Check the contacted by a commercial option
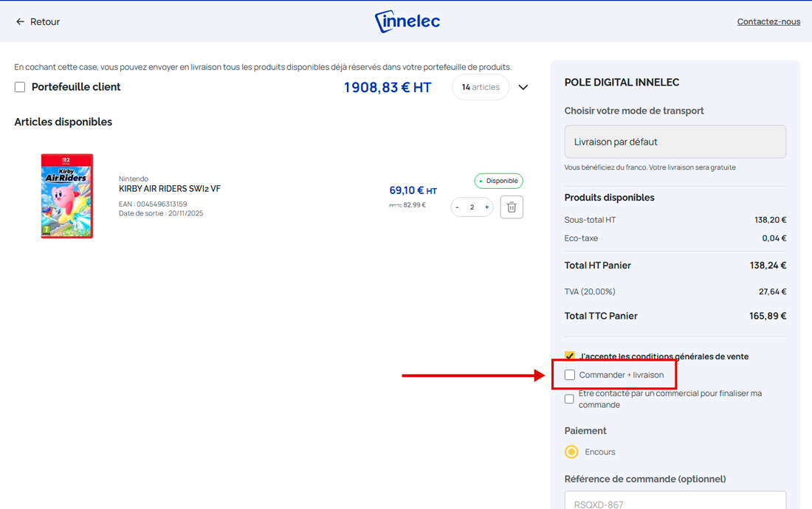Viewport: 812px width, 509px height. point(569,399)
